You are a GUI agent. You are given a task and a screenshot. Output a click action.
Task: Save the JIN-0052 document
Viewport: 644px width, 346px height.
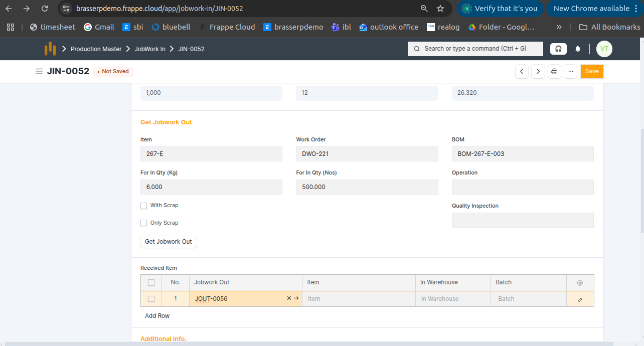click(592, 72)
